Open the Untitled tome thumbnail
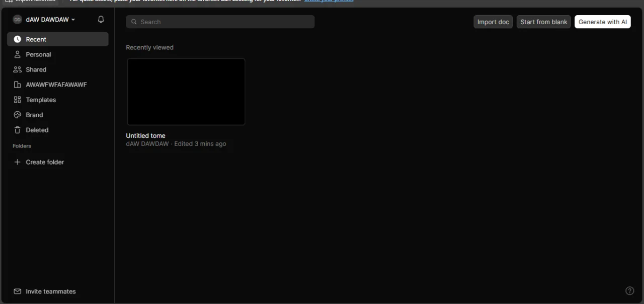 pyautogui.click(x=186, y=92)
